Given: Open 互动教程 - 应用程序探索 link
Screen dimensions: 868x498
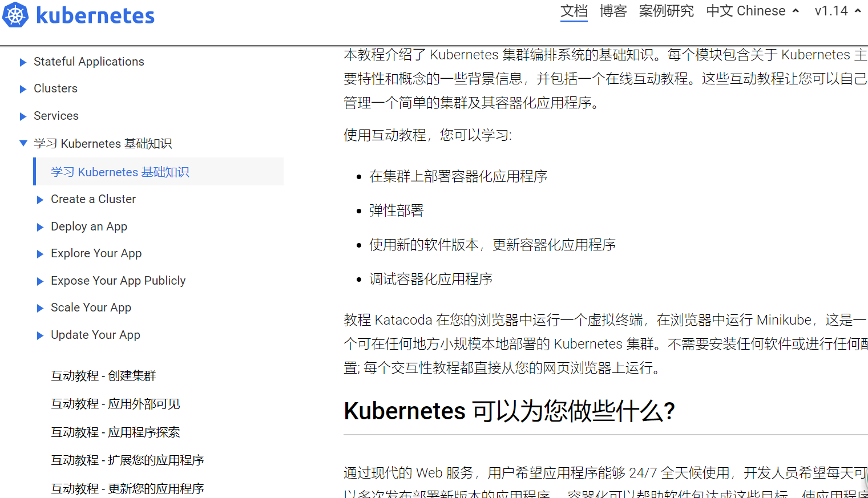Looking at the screenshot, I should click(x=115, y=432).
